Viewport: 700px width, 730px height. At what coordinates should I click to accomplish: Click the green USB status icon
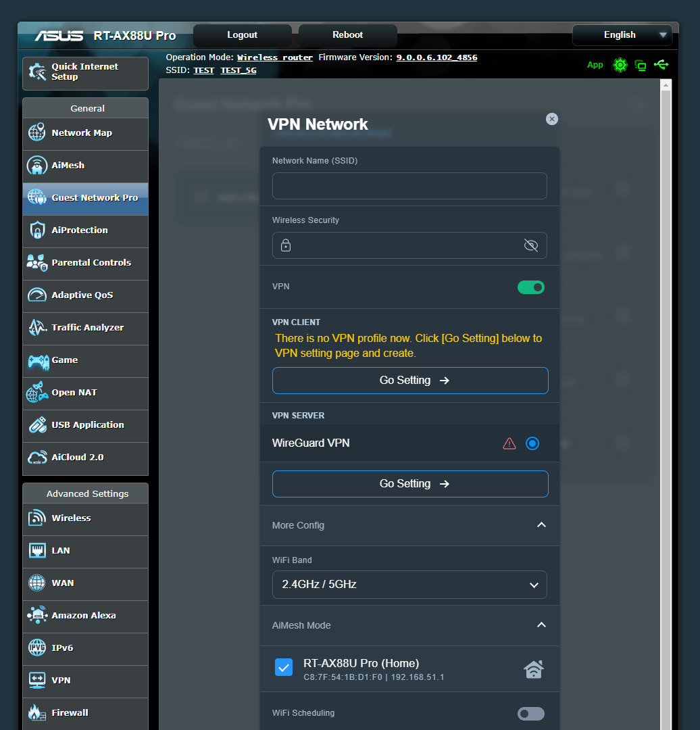coord(661,65)
